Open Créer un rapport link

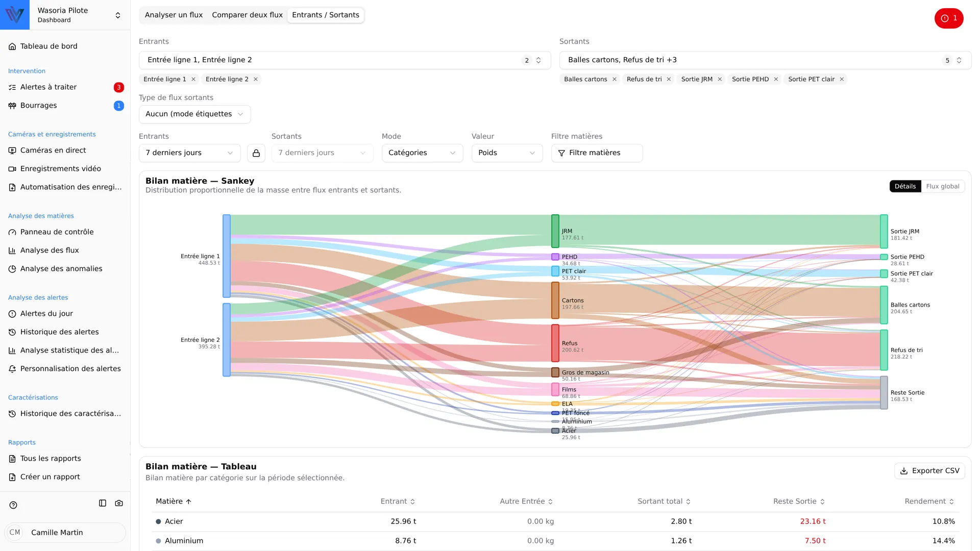65,477
